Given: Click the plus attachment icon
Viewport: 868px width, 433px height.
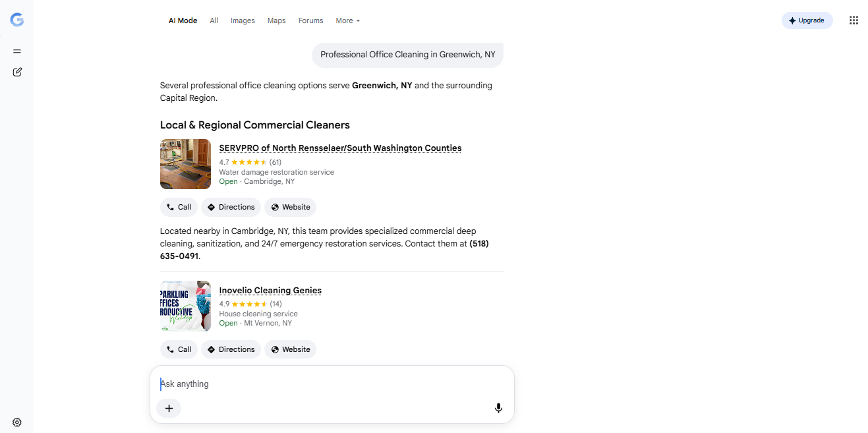Looking at the screenshot, I should click(x=169, y=409).
